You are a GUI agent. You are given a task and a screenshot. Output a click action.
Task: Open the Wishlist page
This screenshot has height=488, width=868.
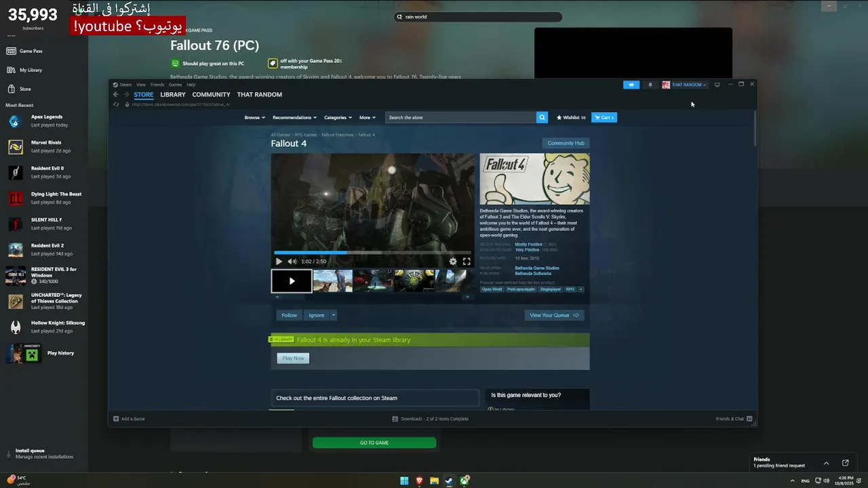571,117
